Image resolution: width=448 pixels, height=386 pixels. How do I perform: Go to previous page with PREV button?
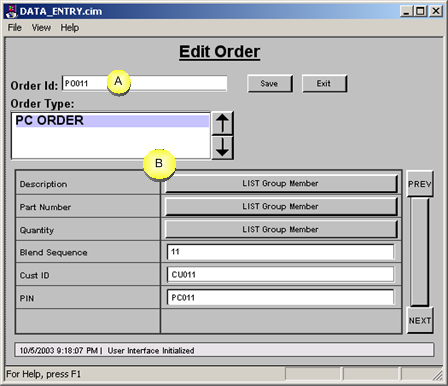point(420,184)
